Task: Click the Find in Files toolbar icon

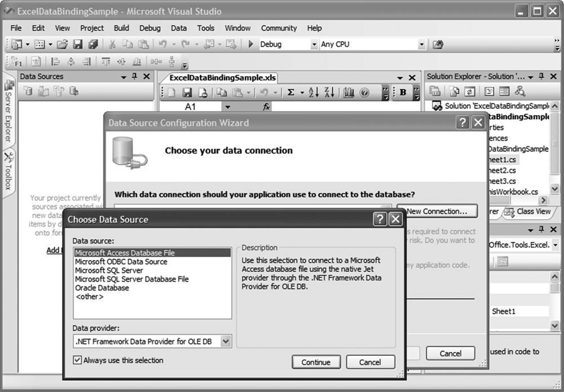Action: tap(438, 44)
